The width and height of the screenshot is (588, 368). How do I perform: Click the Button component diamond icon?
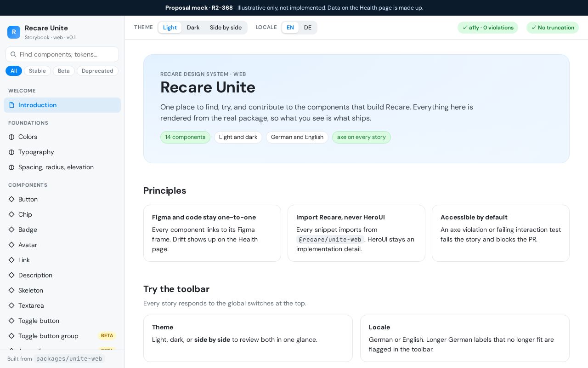coord(11,199)
